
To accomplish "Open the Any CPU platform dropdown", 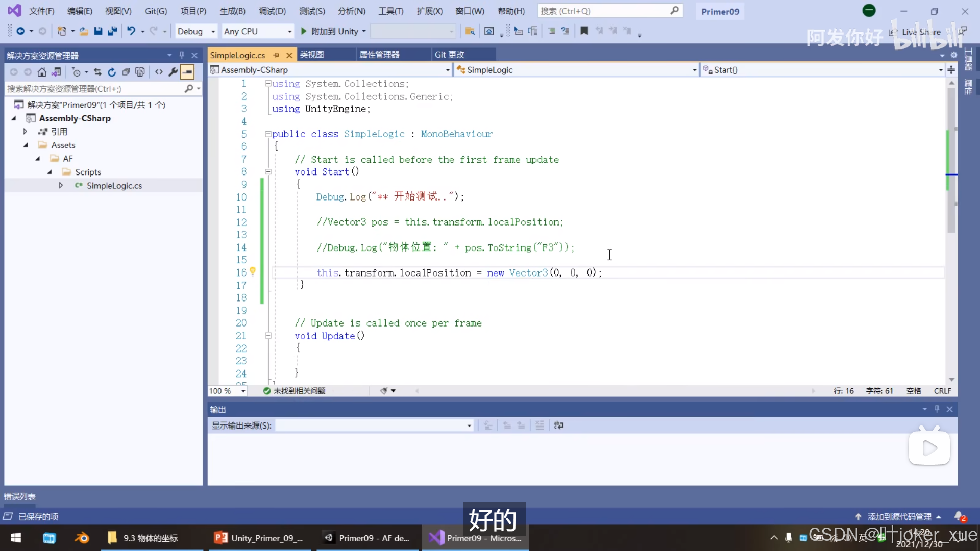I will coord(258,31).
